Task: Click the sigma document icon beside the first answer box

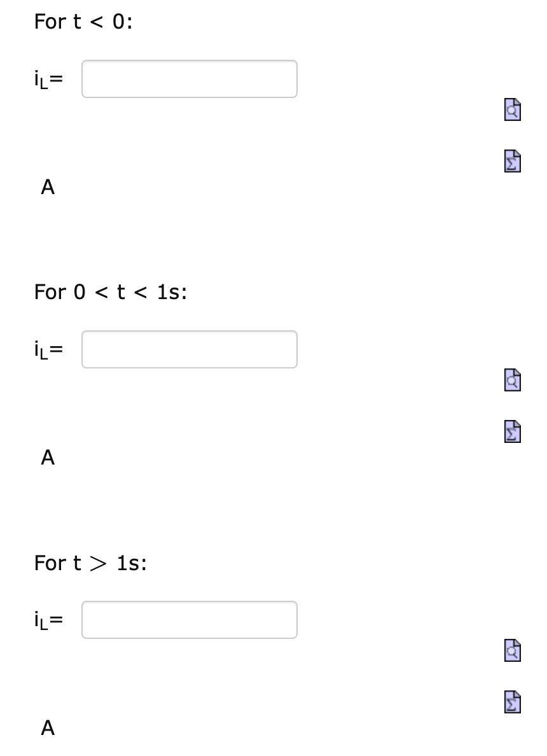Action: point(511,161)
